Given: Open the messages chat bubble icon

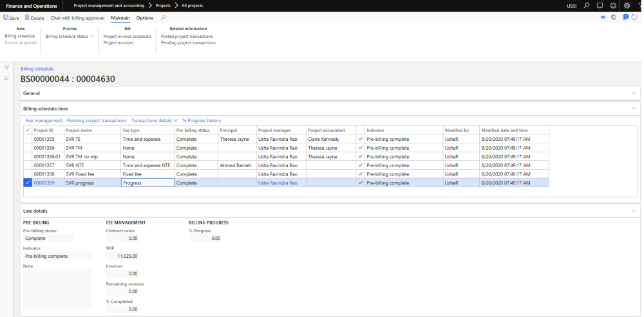Looking at the screenshot, I should coord(600,6).
